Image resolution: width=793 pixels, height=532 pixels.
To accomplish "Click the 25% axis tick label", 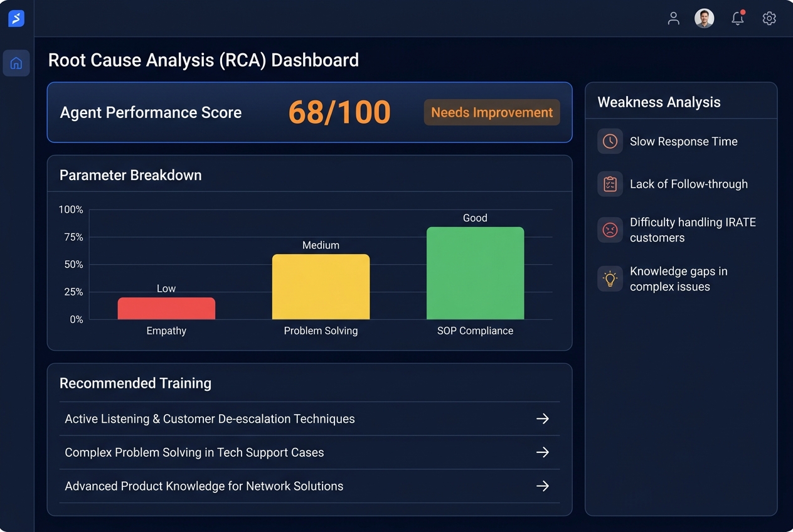I will [x=73, y=292].
